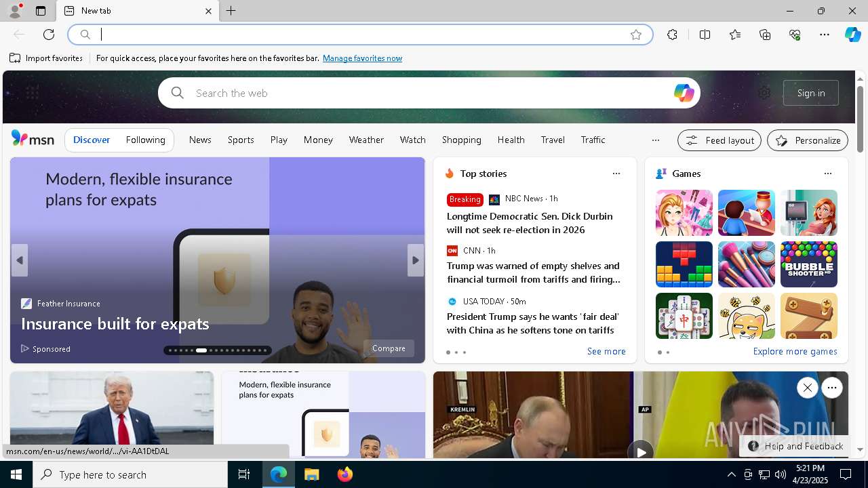Screen dimensions: 868x488
Task: Expand more navigation categories ellipsis
Action: point(655,140)
